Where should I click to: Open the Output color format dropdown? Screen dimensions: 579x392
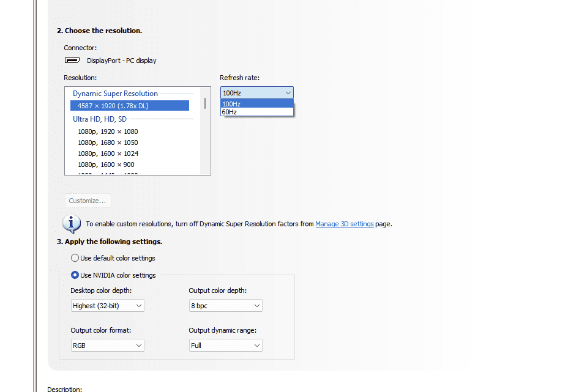click(x=108, y=346)
